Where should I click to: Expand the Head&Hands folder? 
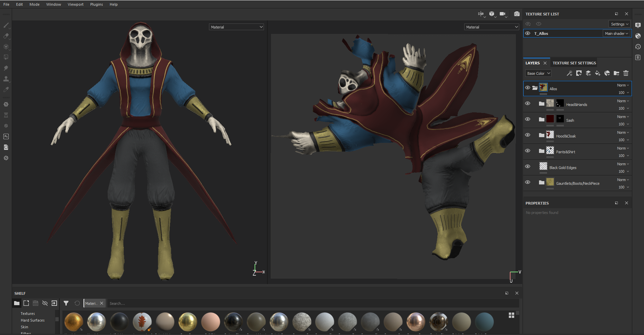542,104
